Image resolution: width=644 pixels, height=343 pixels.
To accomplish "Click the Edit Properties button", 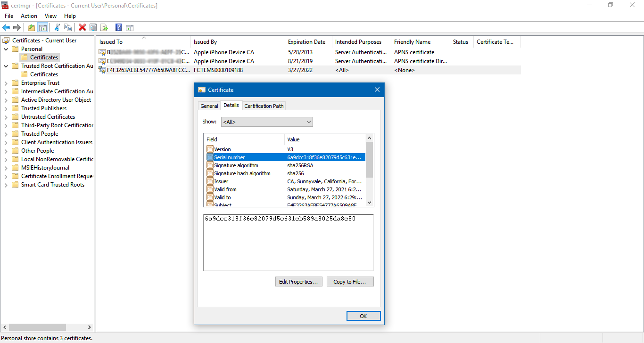I will click(x=298, y=282).
